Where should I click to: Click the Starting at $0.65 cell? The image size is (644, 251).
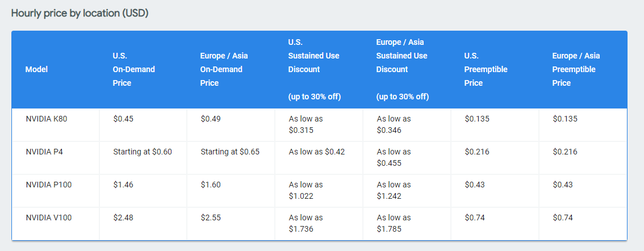(x=230, y=152)
